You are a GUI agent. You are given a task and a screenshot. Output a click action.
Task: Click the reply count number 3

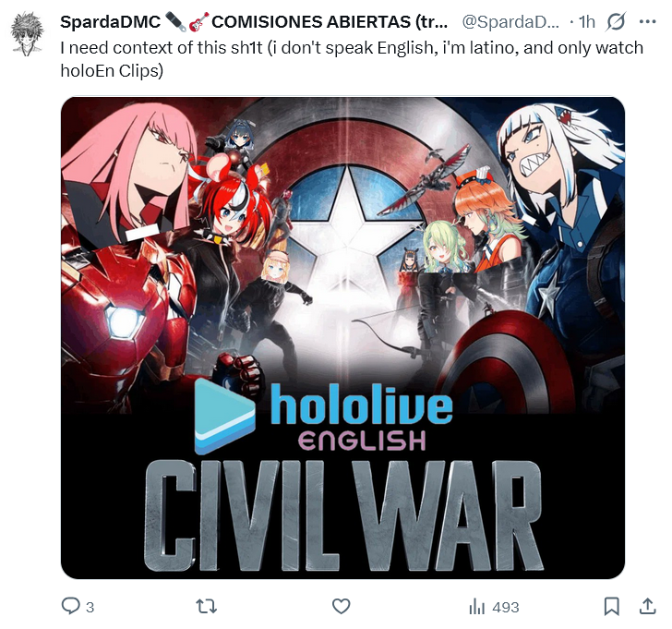coord(90,607)
